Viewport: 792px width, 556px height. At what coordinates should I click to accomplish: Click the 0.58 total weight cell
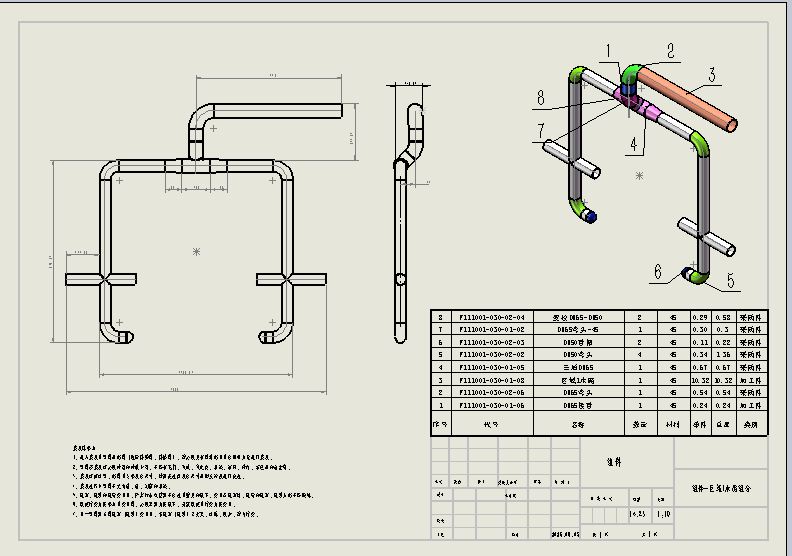pos(723,317)
